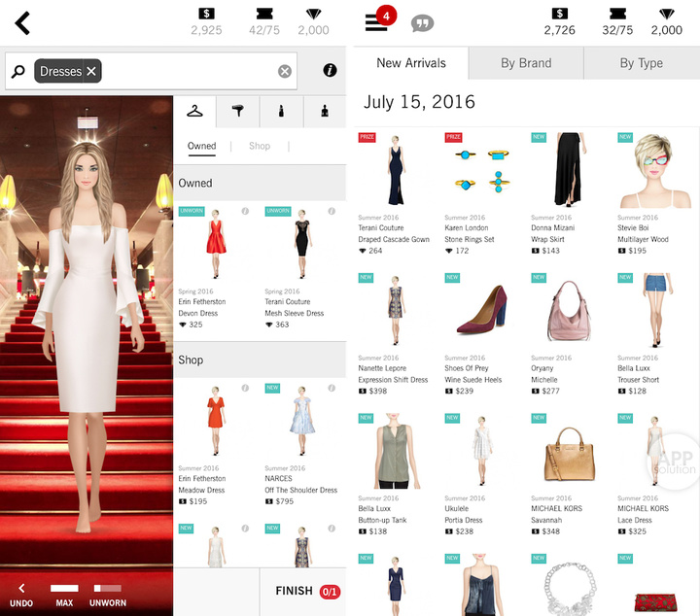This screenshot has width=700, height=616.
Task: Select the black Mesh Sleeve Dress
Action: tap(302, 244)
